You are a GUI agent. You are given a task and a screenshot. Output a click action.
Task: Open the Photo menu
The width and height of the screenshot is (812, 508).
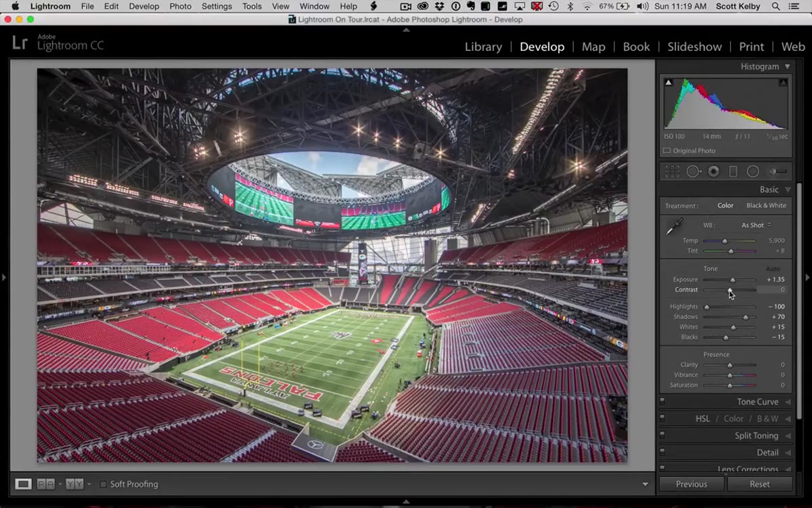pos(180,6)
